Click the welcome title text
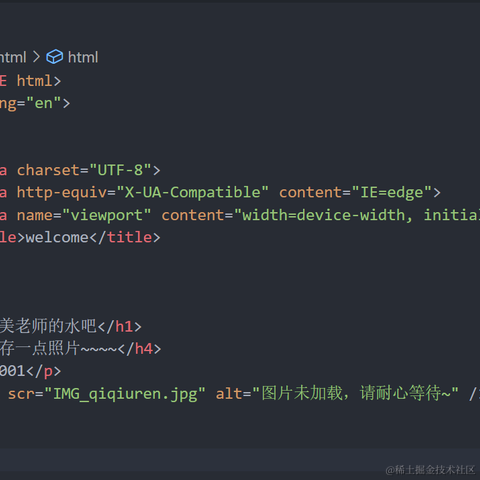This screenshot has height=480, width=480. [x=57, y=237]
